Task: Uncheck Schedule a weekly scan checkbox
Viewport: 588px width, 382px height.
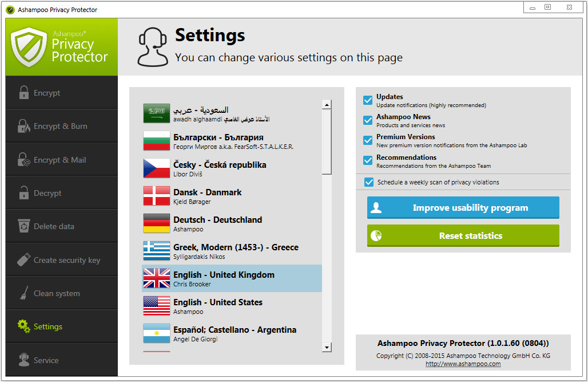Action: coord(369,182)
